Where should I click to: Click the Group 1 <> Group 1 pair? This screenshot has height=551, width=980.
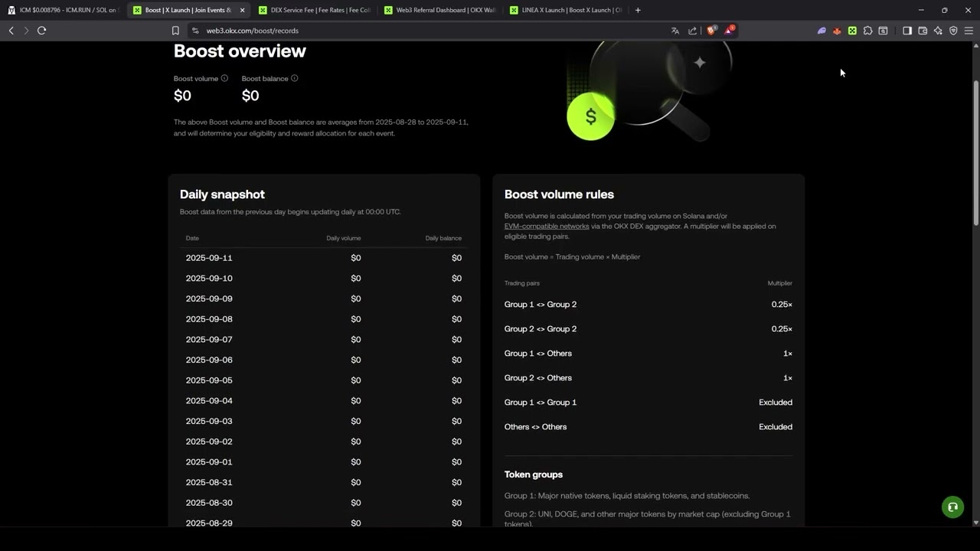(541, 403)
